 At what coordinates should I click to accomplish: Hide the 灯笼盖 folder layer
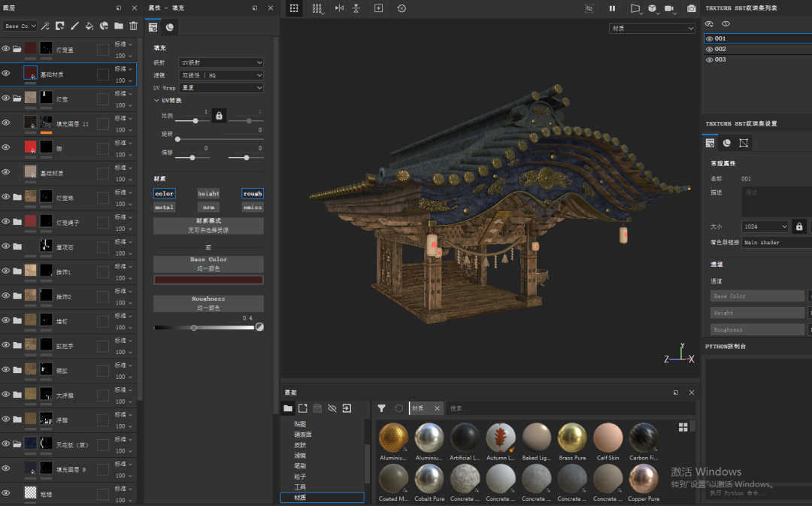(6, 49)
